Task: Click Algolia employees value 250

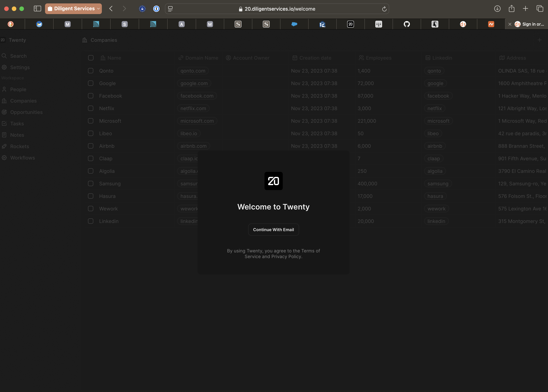Action: point(362,171)
